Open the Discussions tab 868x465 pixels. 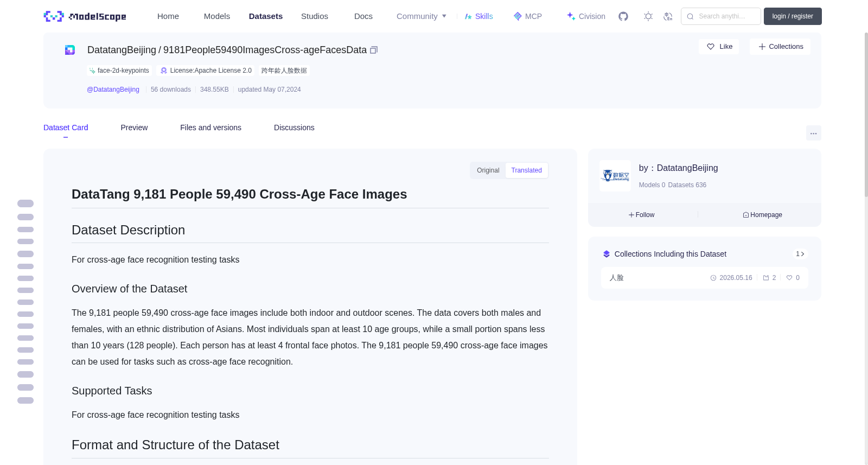point(294,128)
